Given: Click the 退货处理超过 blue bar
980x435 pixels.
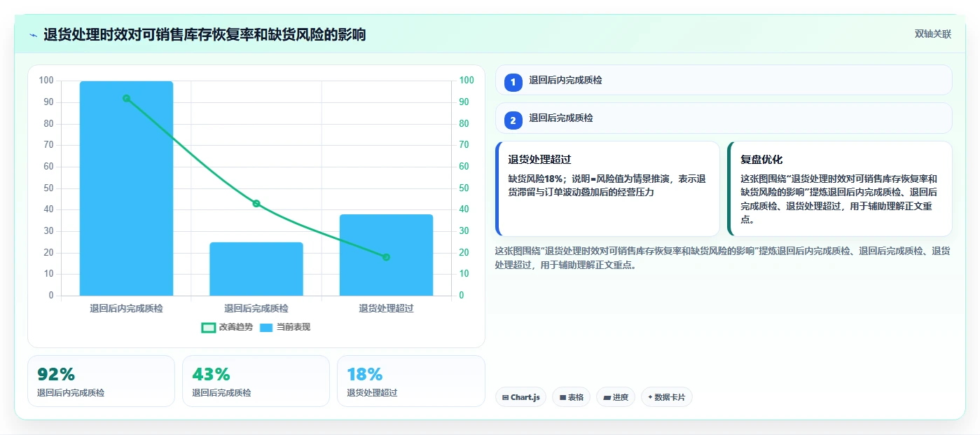Looking at the screenshot, I should [386, 255].
